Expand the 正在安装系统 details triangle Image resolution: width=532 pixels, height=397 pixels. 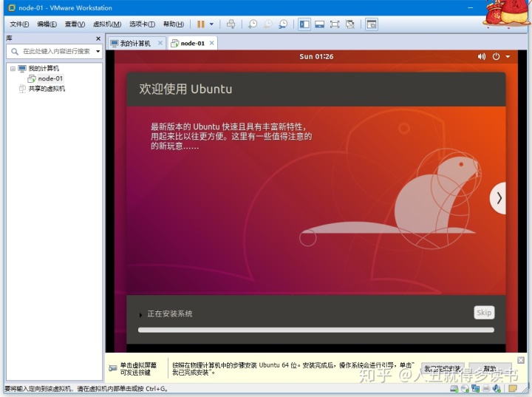click(140, 315)
